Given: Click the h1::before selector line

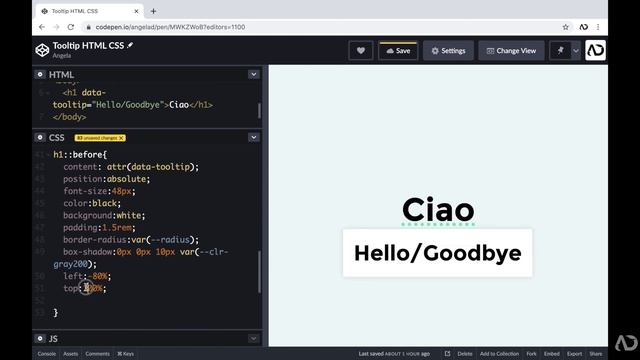Looking at the screenshot, I should 80,155.
